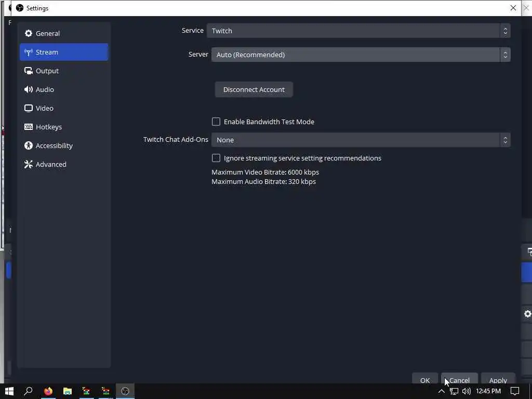Launch Firefox from the taskbar
The height and width of the screenshot is (399, 532).
point(48,391)
